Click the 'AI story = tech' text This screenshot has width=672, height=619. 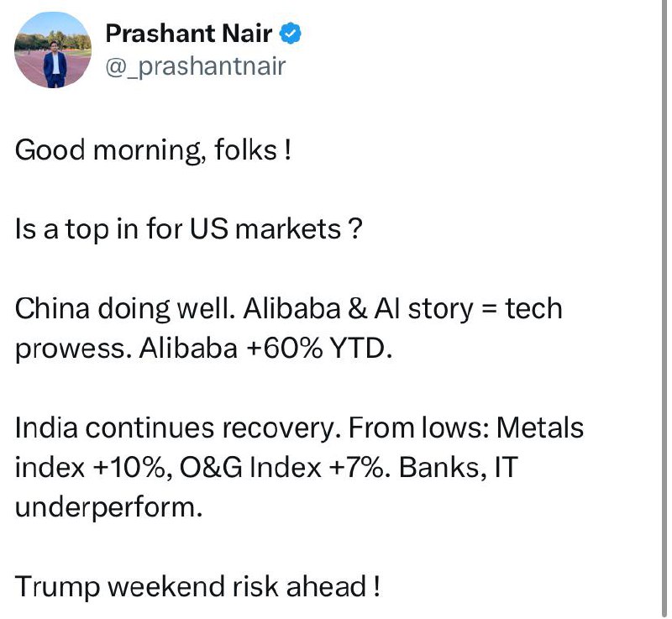[x=468, y=309]
